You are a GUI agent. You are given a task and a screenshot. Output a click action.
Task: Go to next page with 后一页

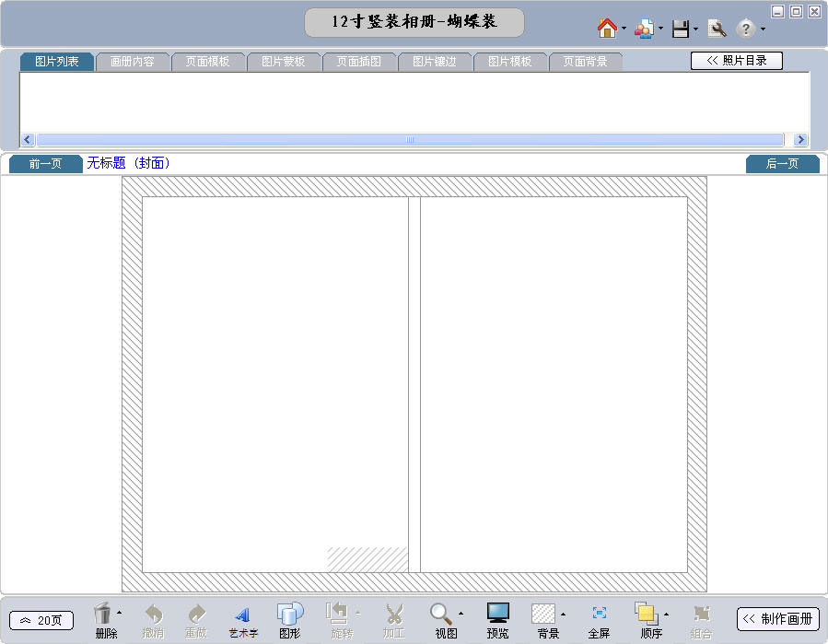[x=782, y=164]
